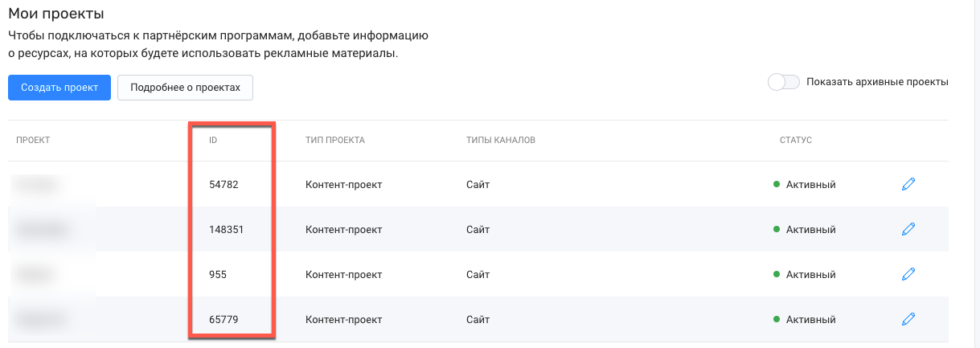Sort by the ID column header
Screen dimensions: 980x348
pyautogui.click(x=213, y=140)
